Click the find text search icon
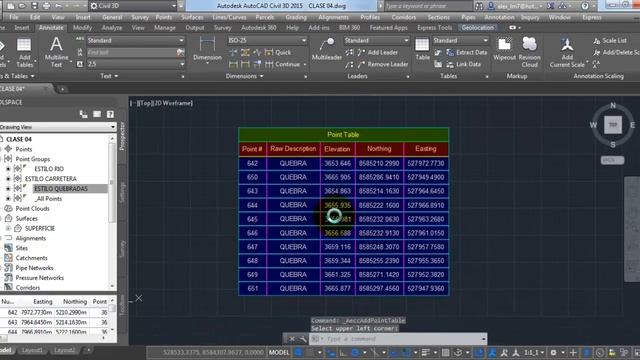This screenshot has width=640, height=360. pyautogui.click(x=180, y=52)
